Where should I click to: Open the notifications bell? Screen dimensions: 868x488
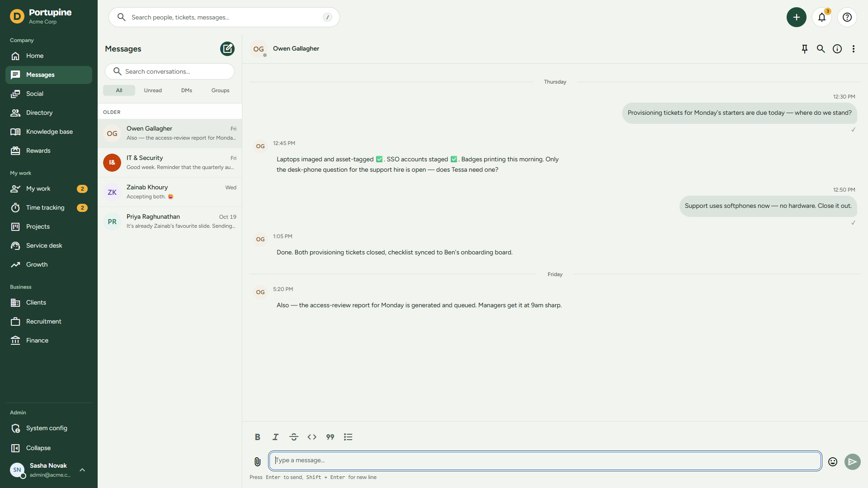pyautogui.click(x=822, y=17)
